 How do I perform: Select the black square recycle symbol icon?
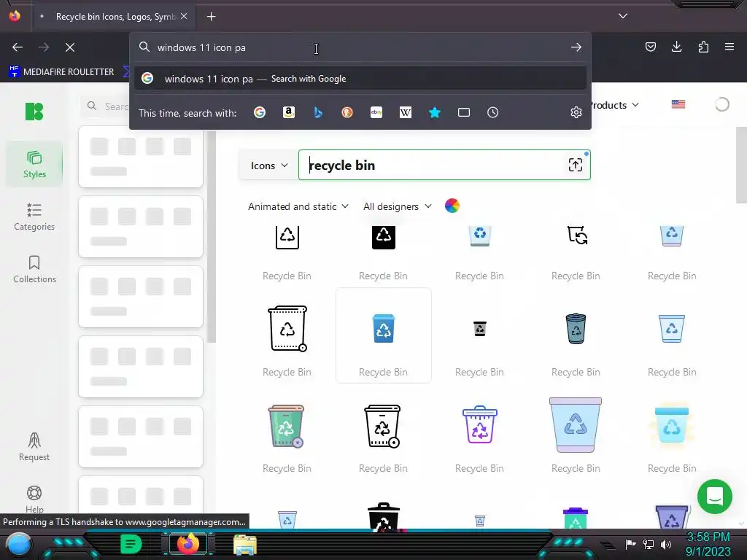384,237
